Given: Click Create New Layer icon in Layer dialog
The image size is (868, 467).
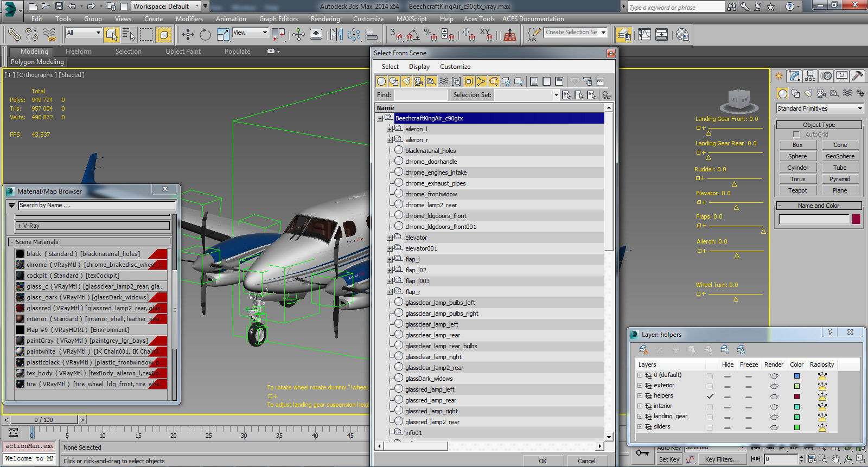Looking at the screenshot, I should coord(643,350).
